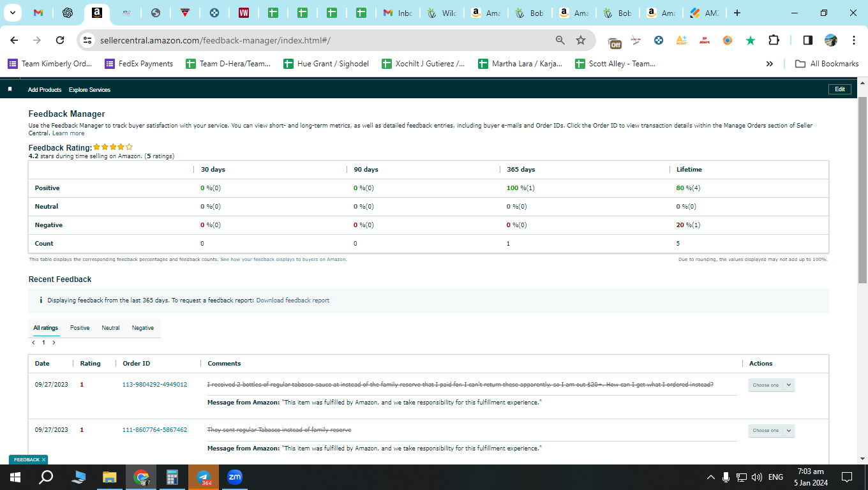Click the '20 %(1)' lifetime negative cell
Viewport: 868px width, 490px height.
[x=689, y=225]
